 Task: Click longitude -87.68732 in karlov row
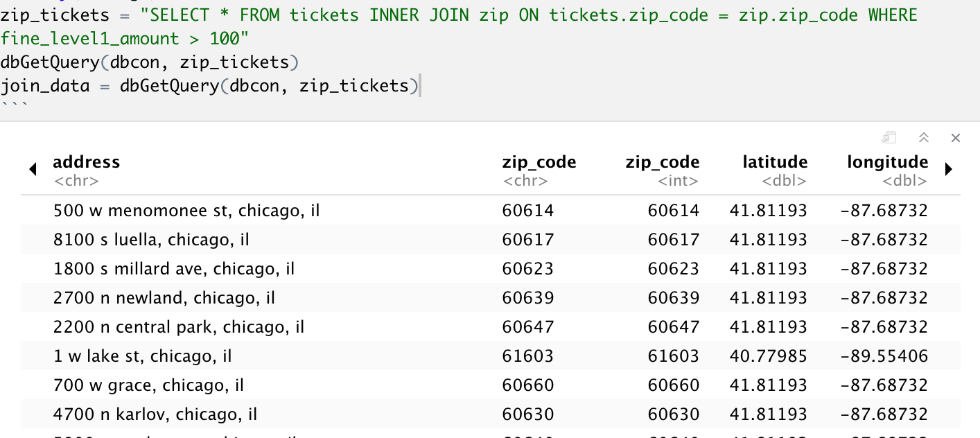click(884, 414)
